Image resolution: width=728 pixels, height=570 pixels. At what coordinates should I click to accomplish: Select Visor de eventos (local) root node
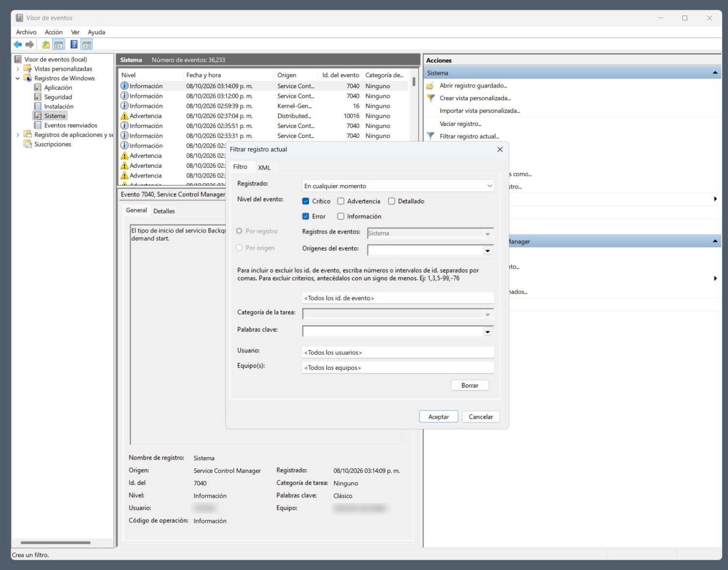point(56,59)
